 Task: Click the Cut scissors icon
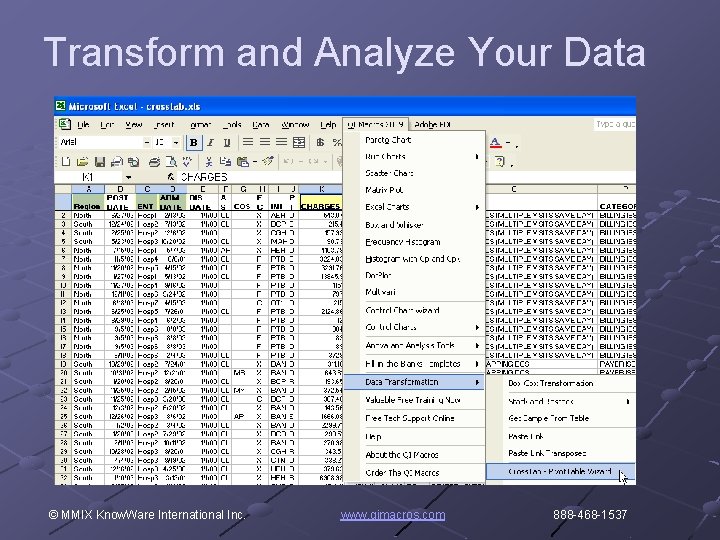click(x=208, y=162)
